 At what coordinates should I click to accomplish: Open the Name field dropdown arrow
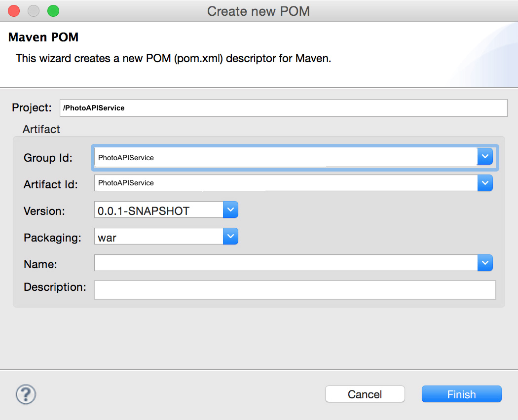pyautogui.click(x=485, y=263)
